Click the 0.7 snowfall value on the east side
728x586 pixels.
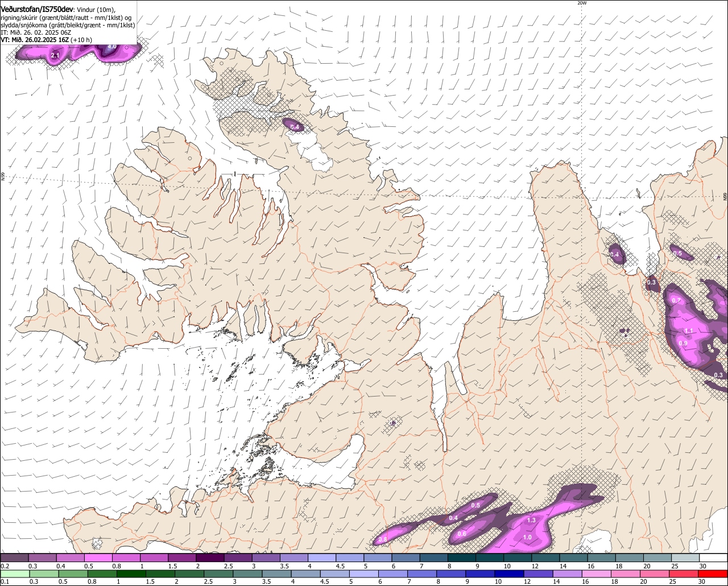(676, 300)
